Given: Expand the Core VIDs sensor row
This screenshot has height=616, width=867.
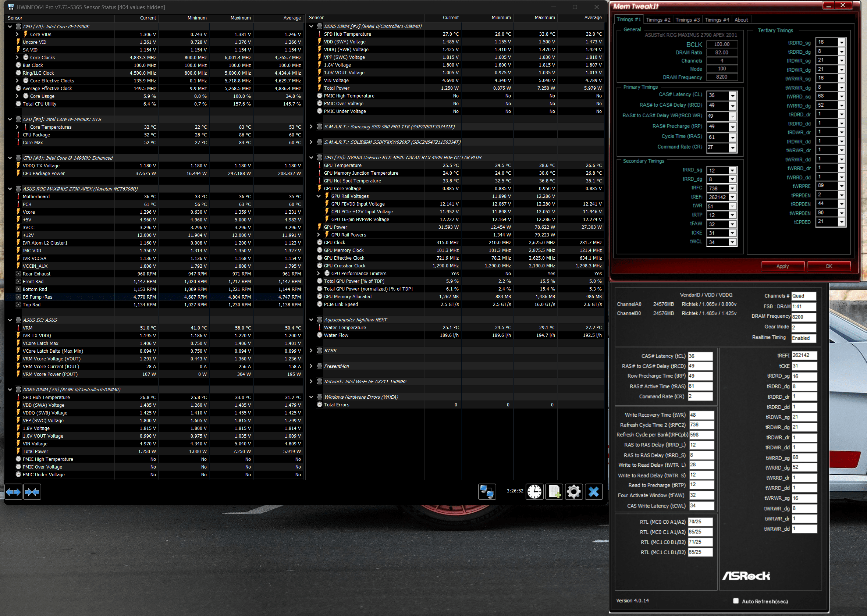Looking at the screenshot, I should tap(17, 34).
